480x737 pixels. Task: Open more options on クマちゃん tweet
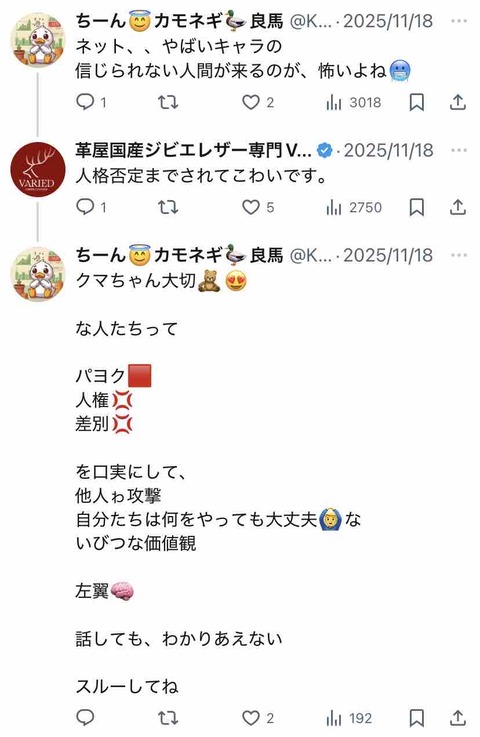click(459, 255)
